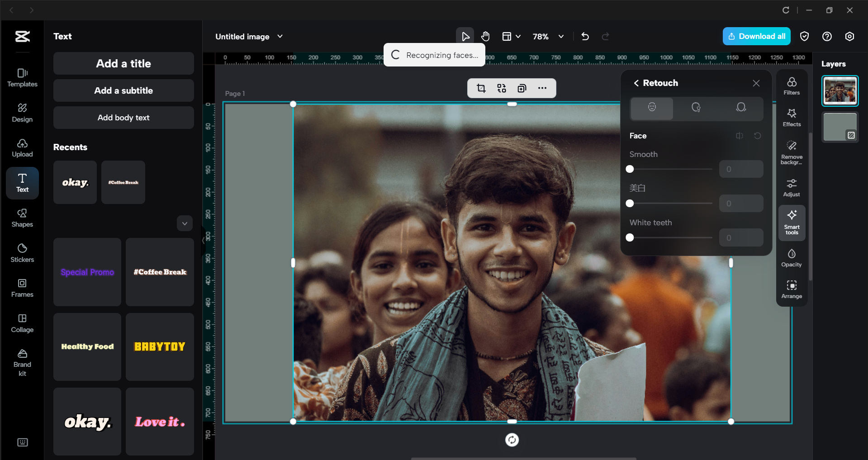Image resolution: width=868 pixels, height=460 pixels.
Task: Open the Effects tool
Action: click(791, 117)
